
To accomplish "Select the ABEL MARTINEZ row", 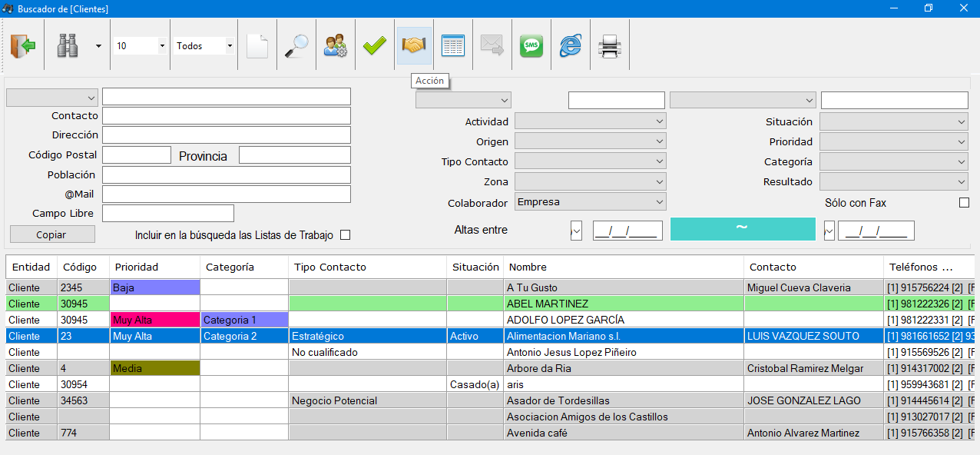I will point(490,304).
